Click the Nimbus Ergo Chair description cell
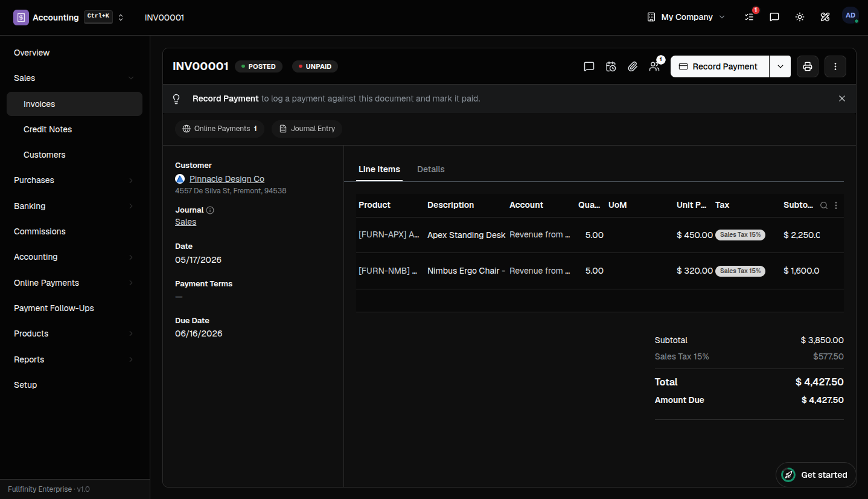The width and height of the screenshot is (868, 499). 467,271
